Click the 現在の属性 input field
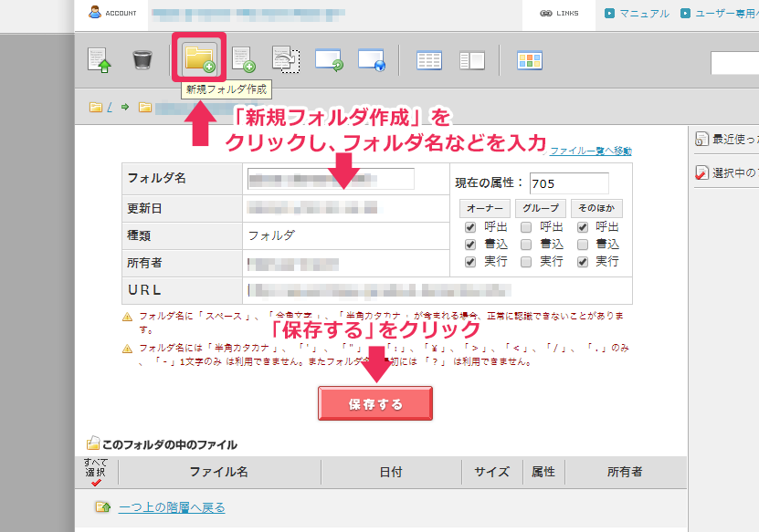Viewport: 759px width, 532px height. (x=568, y=183)
